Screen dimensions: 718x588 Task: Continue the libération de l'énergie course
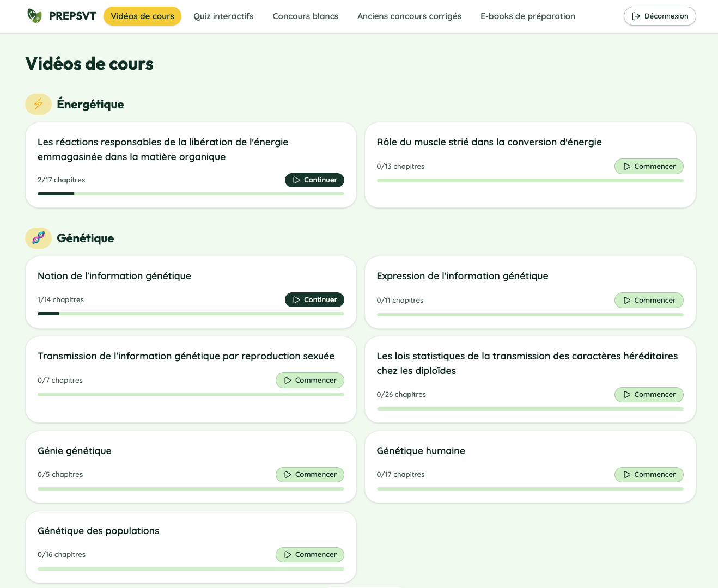point(314,180)
